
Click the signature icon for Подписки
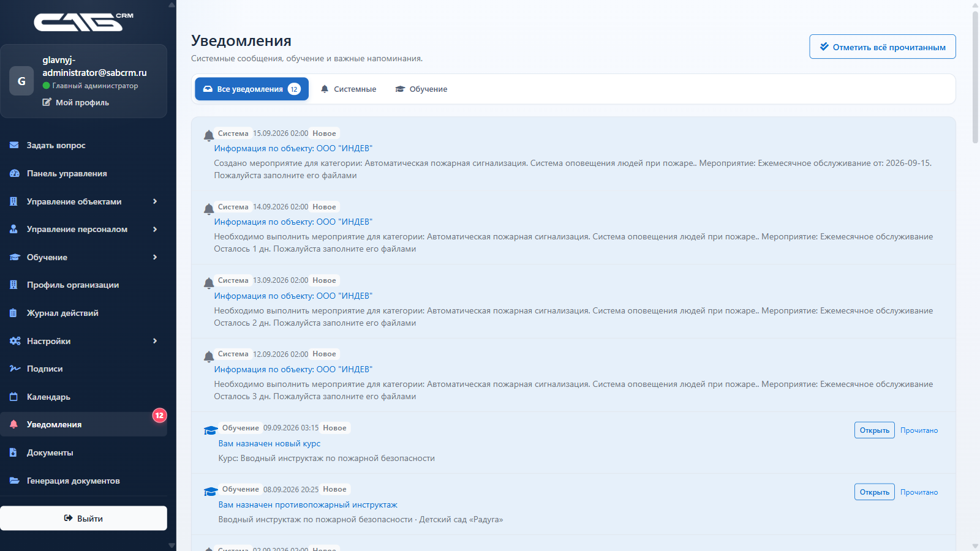15,369
